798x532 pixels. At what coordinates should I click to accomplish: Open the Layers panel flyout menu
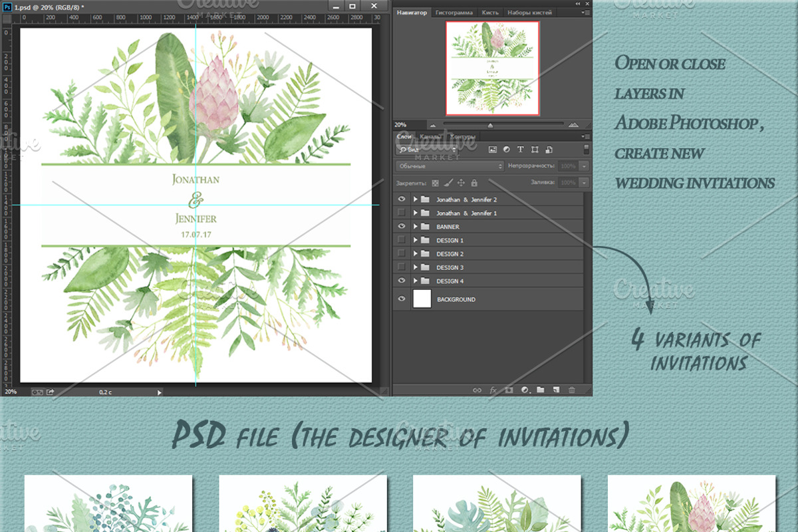[x=585, y=136]
